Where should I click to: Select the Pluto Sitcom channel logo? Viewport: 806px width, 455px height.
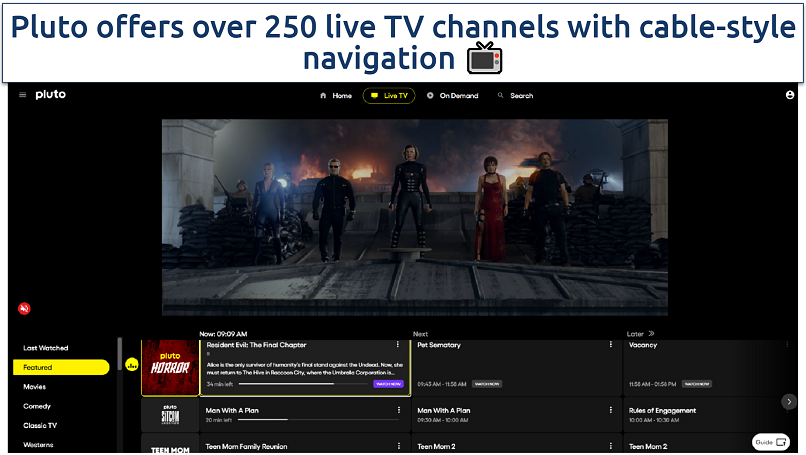[170, 415]
